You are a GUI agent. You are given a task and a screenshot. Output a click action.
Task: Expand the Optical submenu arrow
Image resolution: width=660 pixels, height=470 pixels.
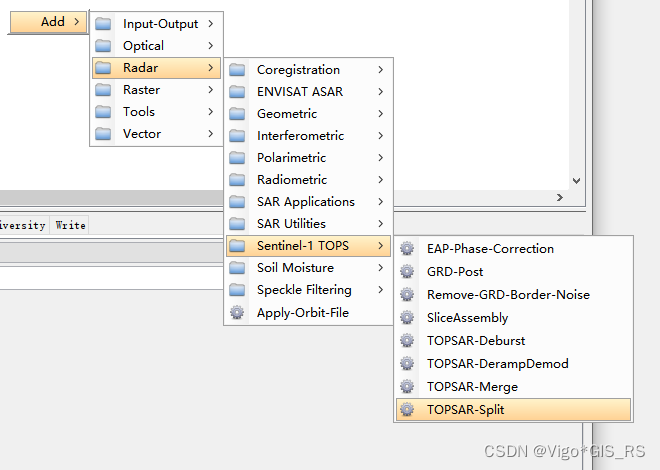[x=210, y=45]
